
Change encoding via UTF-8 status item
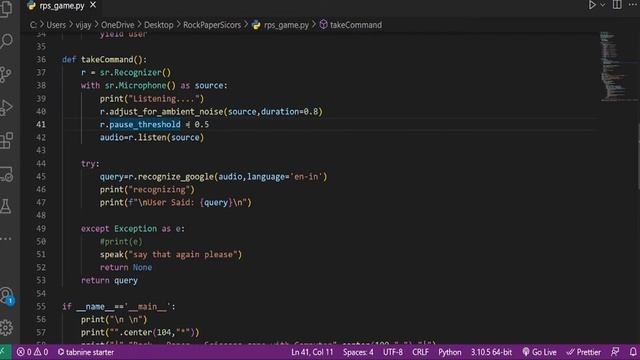click(393, 352)
